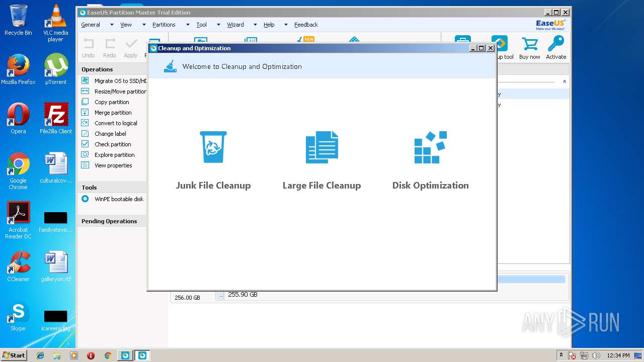Open the Partitions menu
The image size is (644, 362).
point(164,25)
